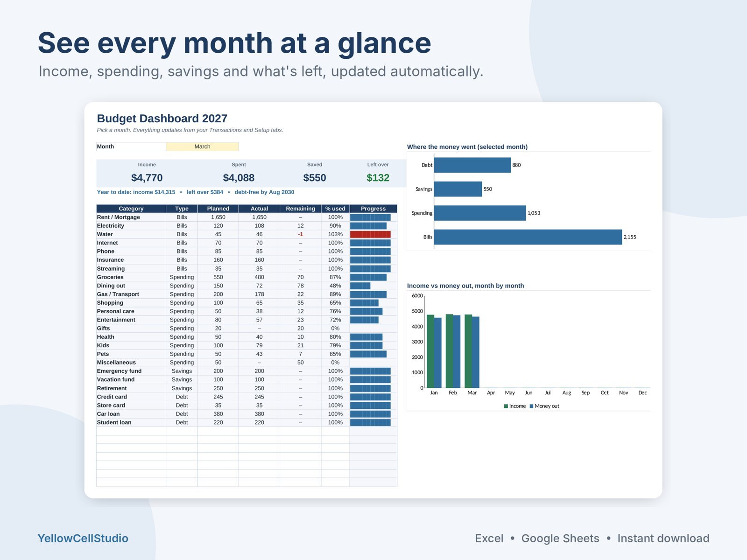Click the 'Where the money went' chart title
The height and width of the screenshot is (560, 747).
point(467,147)
